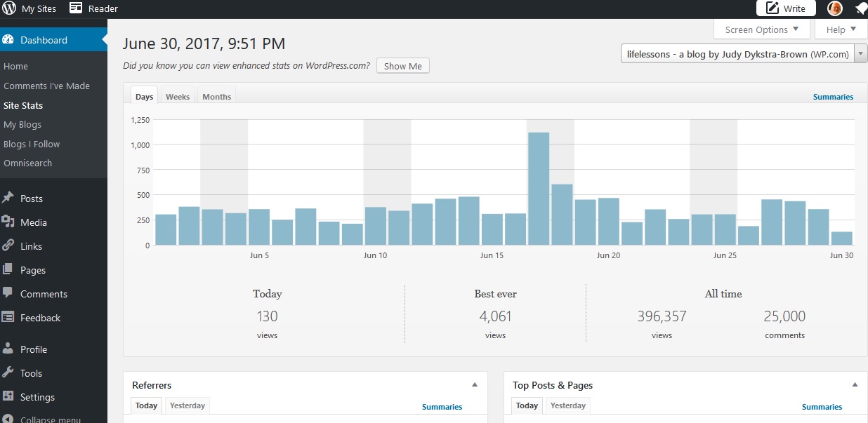This screenshot has height=423, width=868.
Task: Collapse the Top Posts & Pages panel
Action: pos(855,384)
